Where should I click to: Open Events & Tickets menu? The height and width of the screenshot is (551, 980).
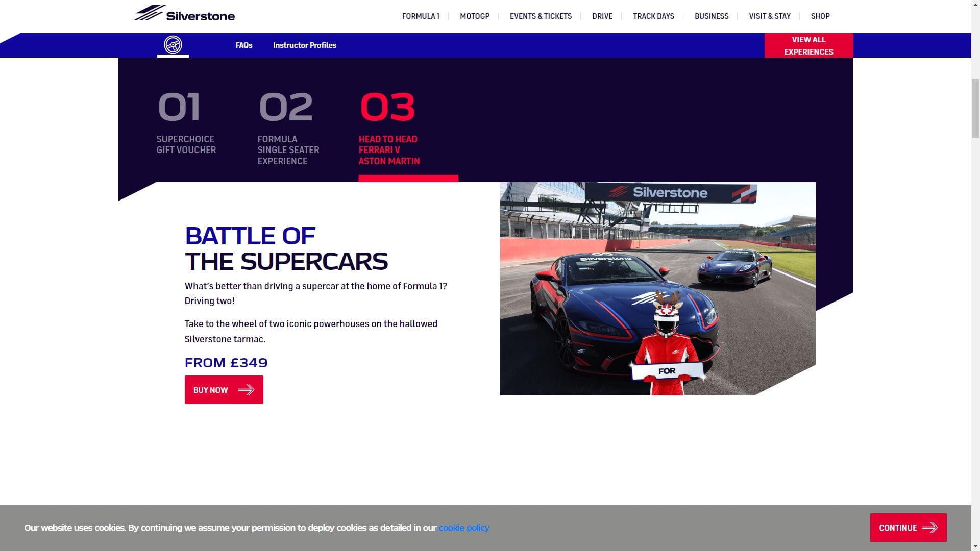tap(541, 16)
